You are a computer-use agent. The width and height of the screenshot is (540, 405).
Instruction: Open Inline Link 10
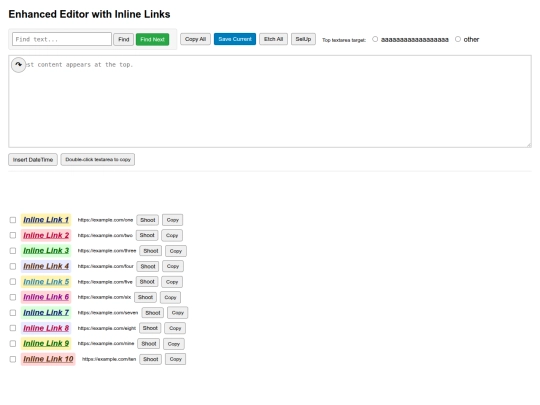click(48, 359)
